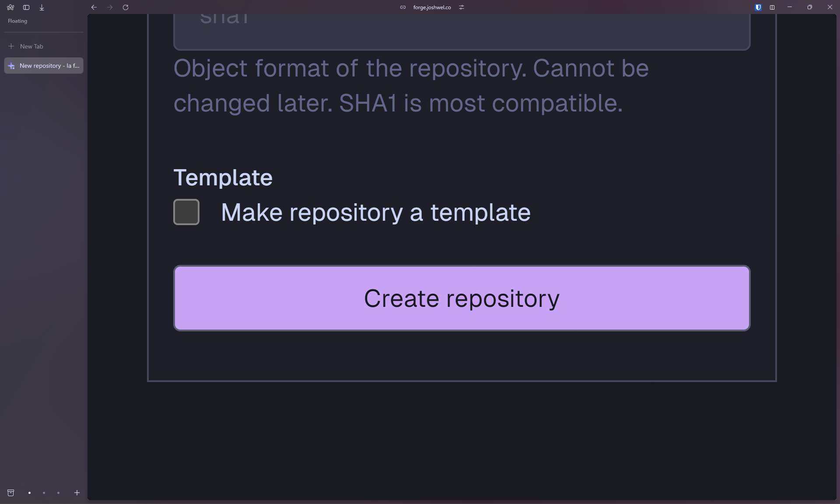Click the Floating workspace label
This screenshot has height=504, width=840.
pyautogui.click(x=17, y=21)
